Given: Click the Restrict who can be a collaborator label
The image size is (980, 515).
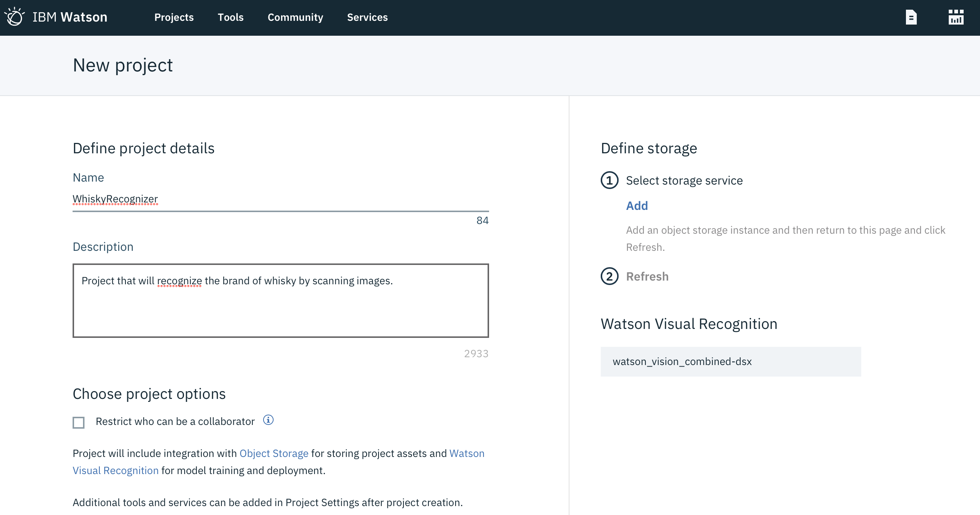Looking at the screenshot, I should click(x=175, y=422).
